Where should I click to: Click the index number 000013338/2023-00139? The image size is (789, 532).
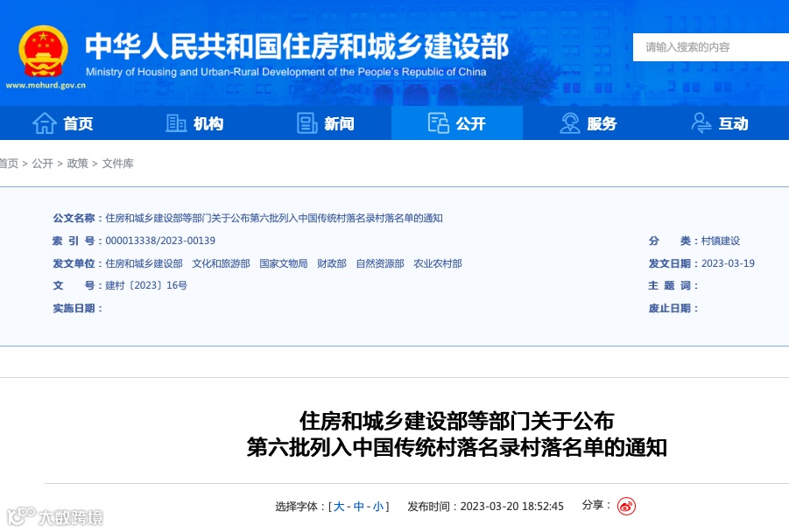[160, 241]
